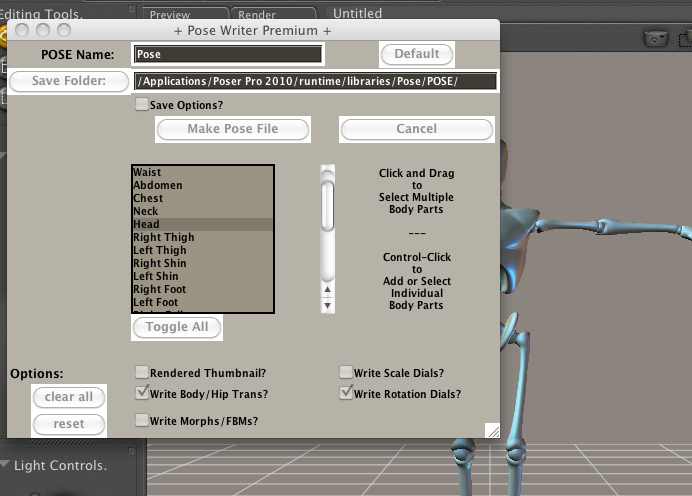Select Right Foot in body parts list

click(x=203, y=289)
